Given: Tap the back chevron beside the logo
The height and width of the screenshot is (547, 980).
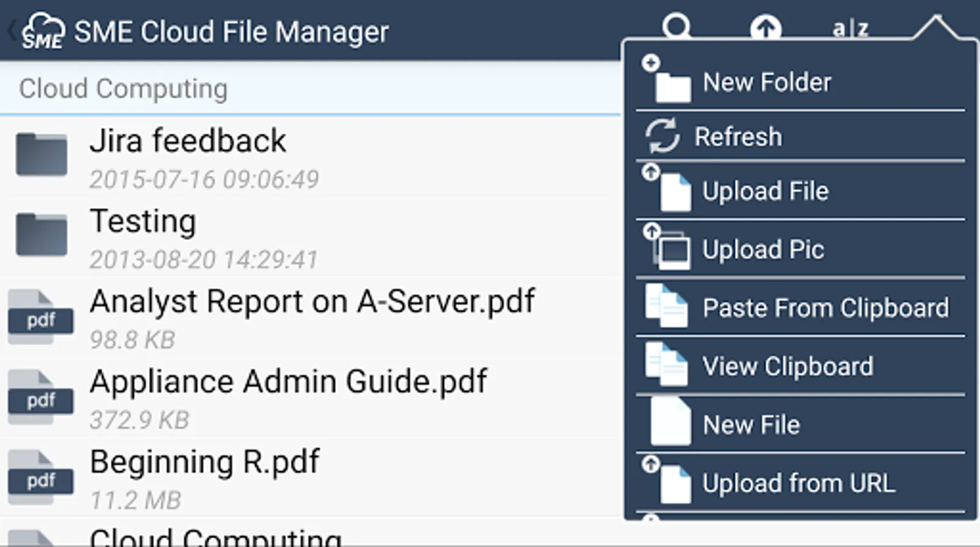Looking at the screenshot, I should [x=11, y=30].
